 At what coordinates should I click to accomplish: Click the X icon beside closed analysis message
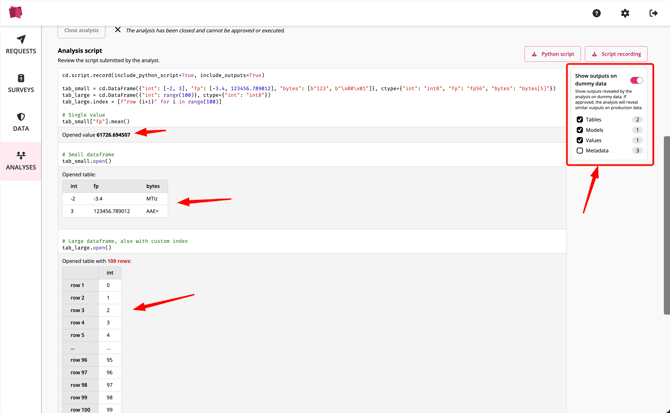(117, 30)
